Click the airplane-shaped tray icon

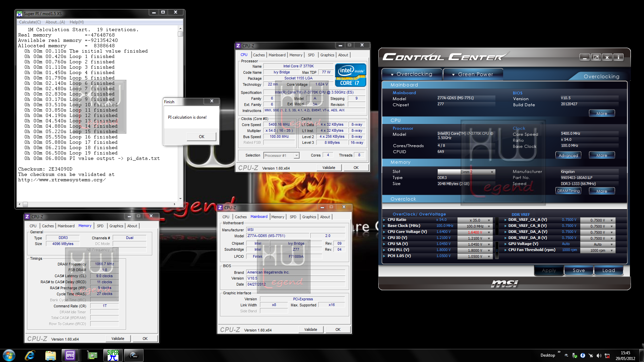click(591, 355)
